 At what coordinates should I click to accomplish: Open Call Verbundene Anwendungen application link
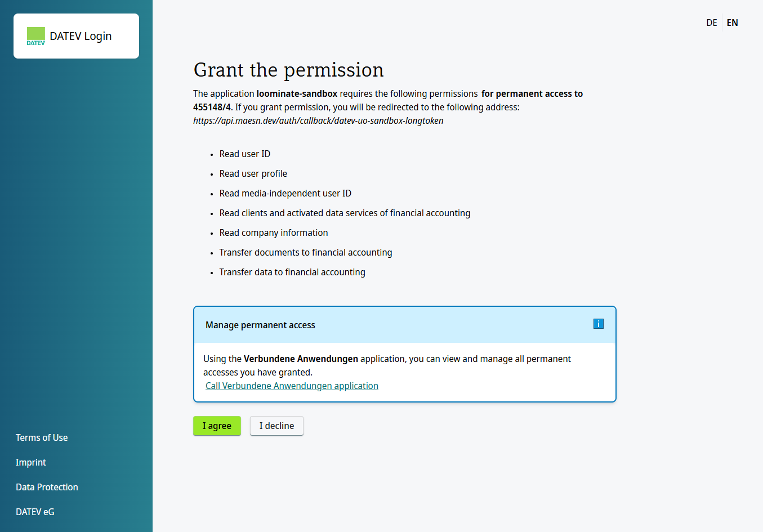pyautogui.click(x=292, y=386)
